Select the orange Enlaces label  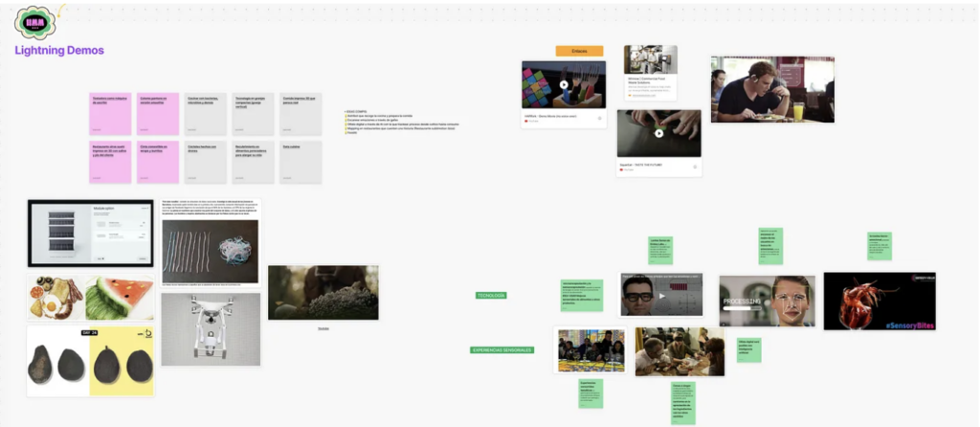pyautogui.click(x=579, y=51)
